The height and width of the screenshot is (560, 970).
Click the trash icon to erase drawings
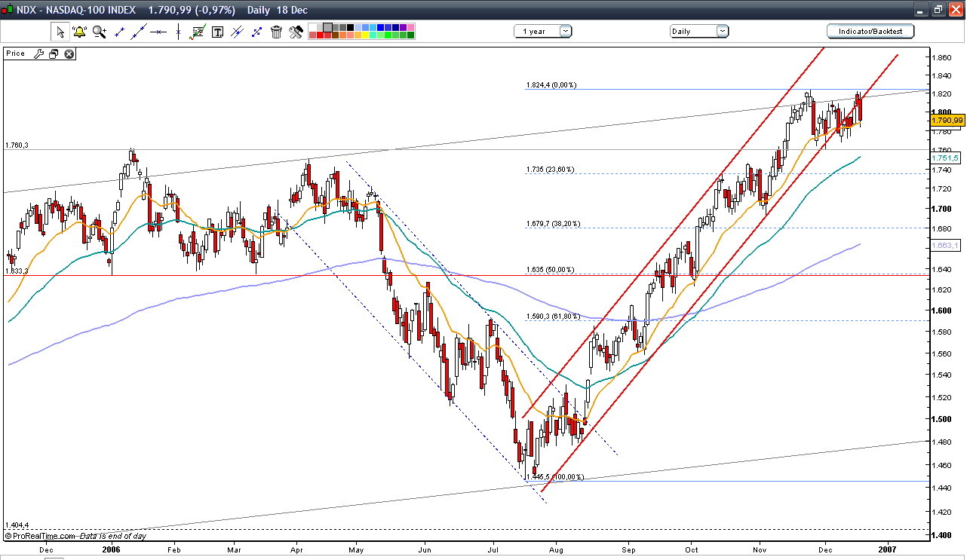(x=276, y=32)
